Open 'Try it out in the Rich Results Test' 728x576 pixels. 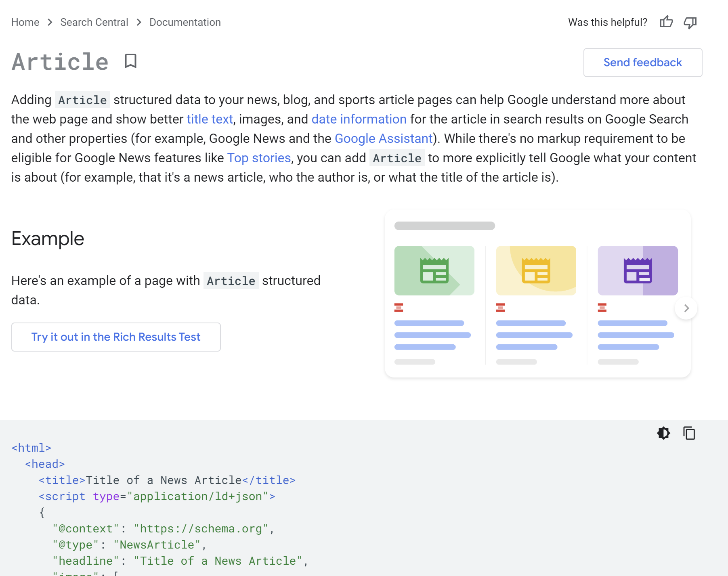tap(116, 337)
